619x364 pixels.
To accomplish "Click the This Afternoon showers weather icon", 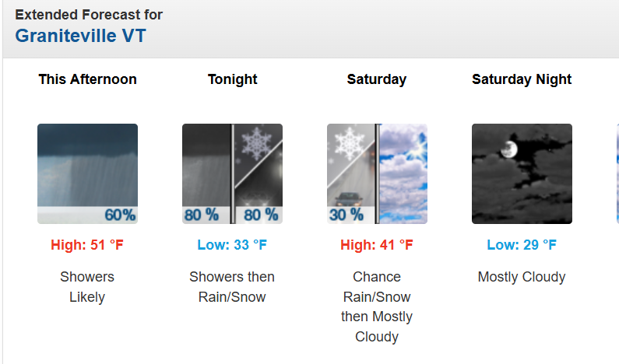I will point(87,173).
